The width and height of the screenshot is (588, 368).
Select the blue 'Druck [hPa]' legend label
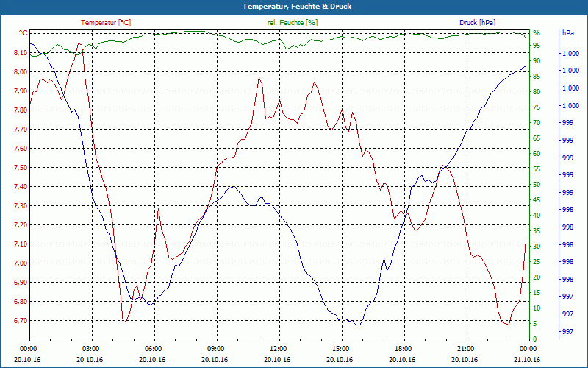(477, 23)
